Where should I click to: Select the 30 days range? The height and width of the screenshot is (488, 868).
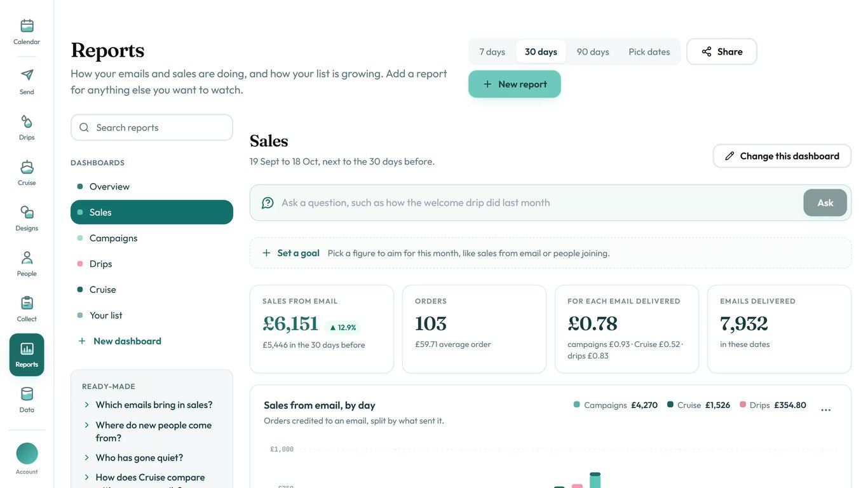[541, 51]
